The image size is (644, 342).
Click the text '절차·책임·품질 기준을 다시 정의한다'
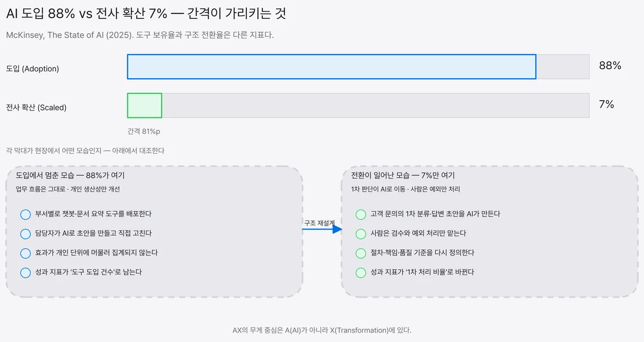click(422, 252)
